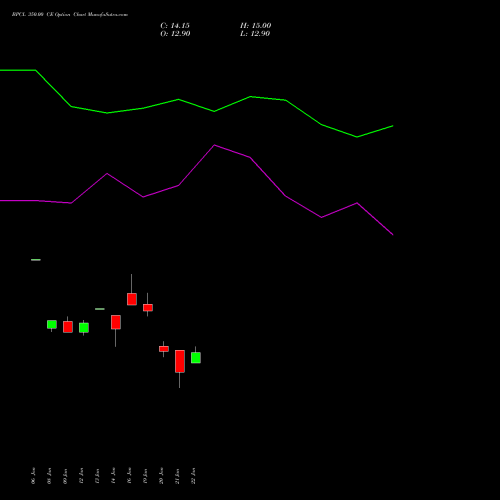Click the chart title text at top left
Viewport: 500px width, 500px height.
pos(70,15)
